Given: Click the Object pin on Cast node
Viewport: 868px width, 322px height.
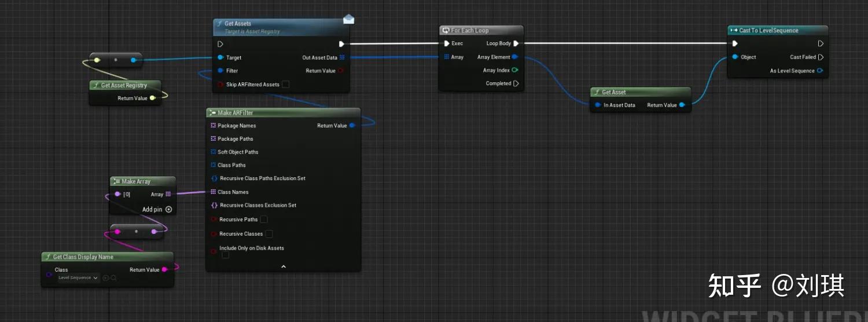Looking at the screenshot, I should click(x=735, y=57).
